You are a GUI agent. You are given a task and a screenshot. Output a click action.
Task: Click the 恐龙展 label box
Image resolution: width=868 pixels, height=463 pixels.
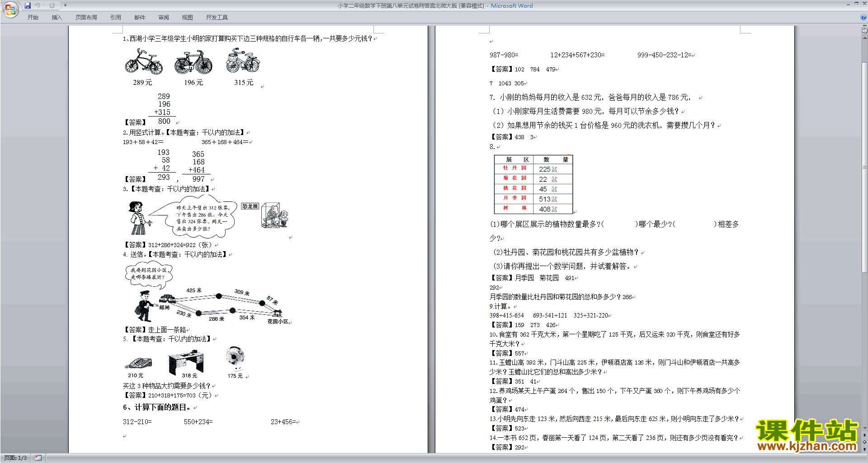point(250,206)
